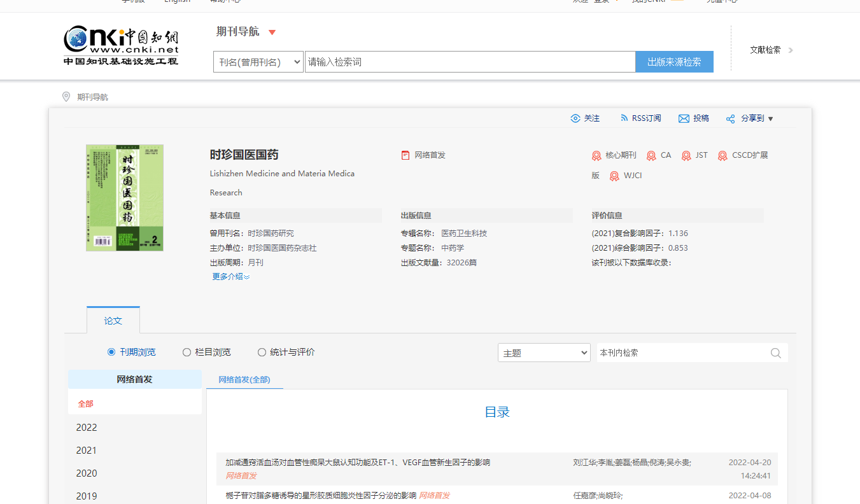Click the medal badge icon beside WJCI

point(614,176)
